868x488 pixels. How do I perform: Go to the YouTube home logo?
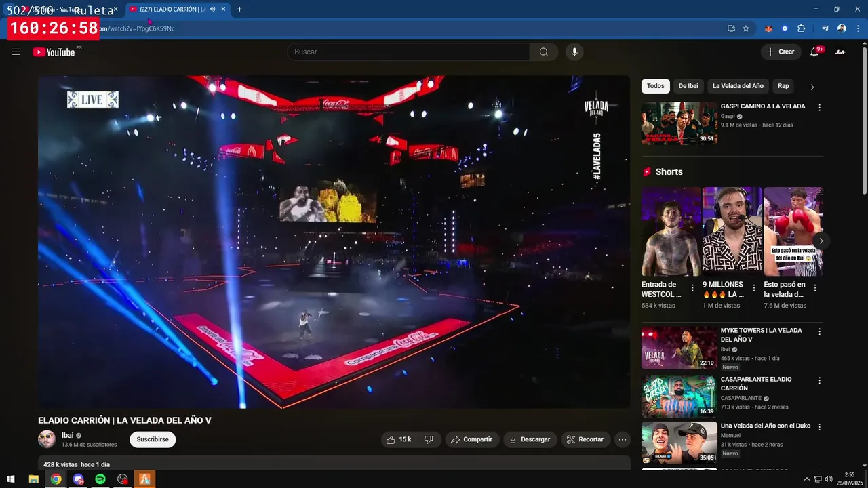click(54, 52)
